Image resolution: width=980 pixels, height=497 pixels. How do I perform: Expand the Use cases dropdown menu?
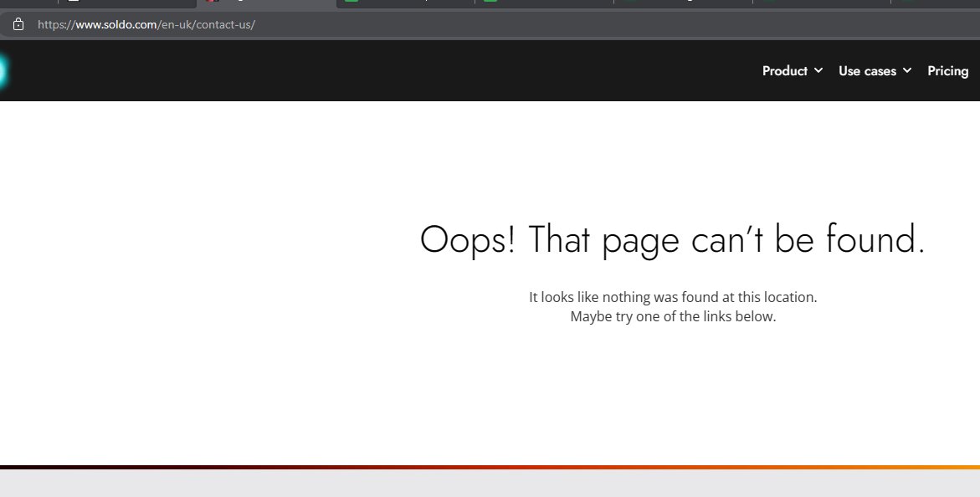[x=875, y=71]
